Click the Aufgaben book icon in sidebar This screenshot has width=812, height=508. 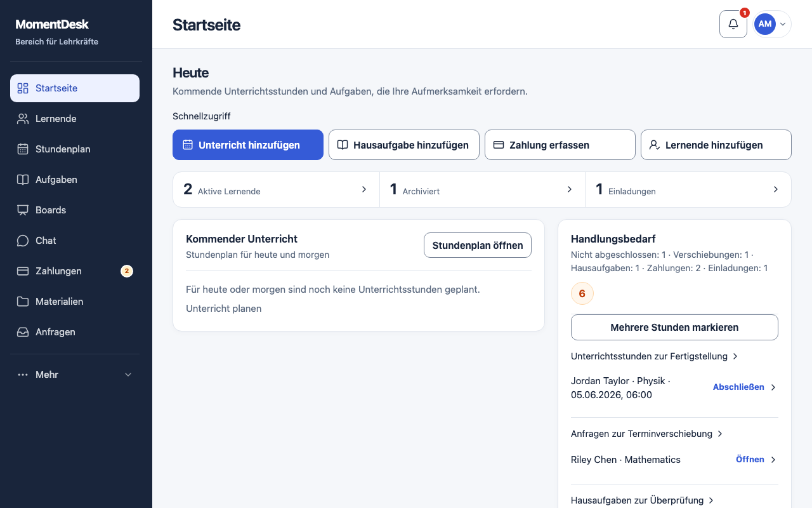[23, 180]
